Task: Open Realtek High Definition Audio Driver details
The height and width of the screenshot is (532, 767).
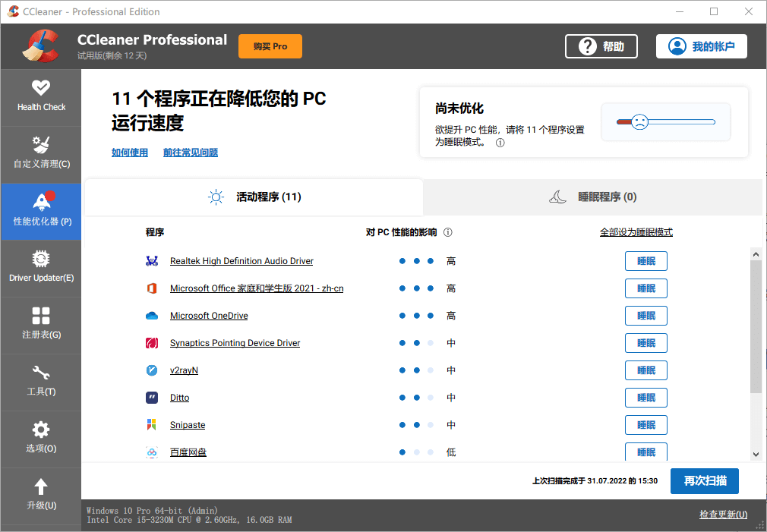Action: (241, 261)
